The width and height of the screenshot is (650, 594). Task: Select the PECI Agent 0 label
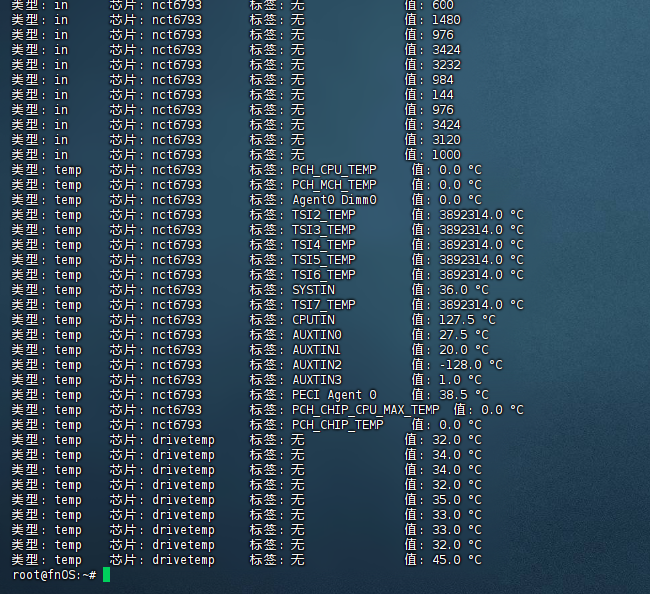334,395
